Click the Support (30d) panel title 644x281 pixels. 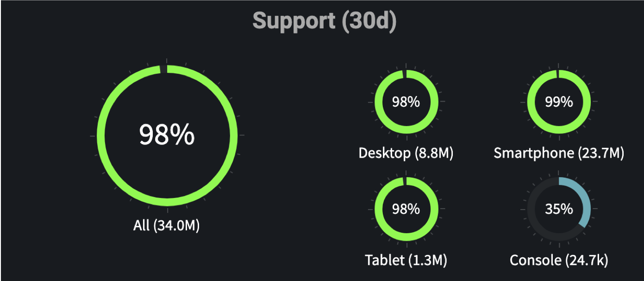(324, 21)
